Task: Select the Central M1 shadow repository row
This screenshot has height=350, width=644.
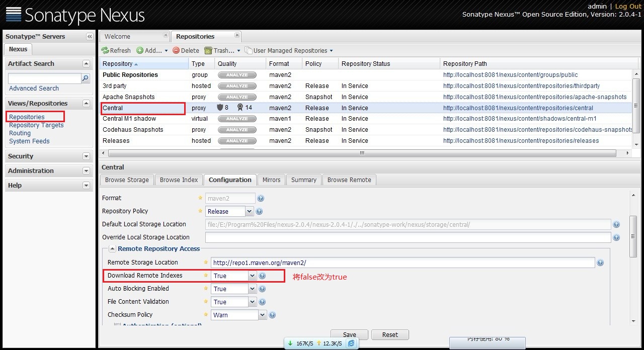Action: 366,119
